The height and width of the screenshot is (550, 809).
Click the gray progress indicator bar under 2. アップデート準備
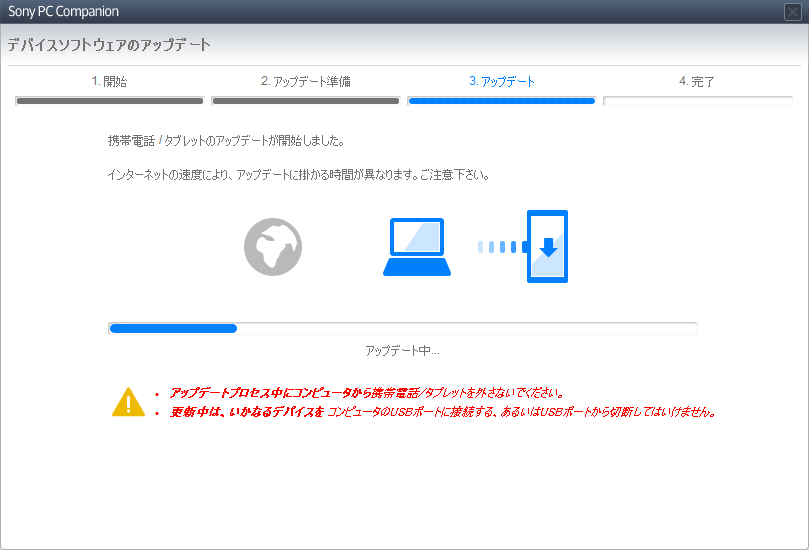point(305,101)
